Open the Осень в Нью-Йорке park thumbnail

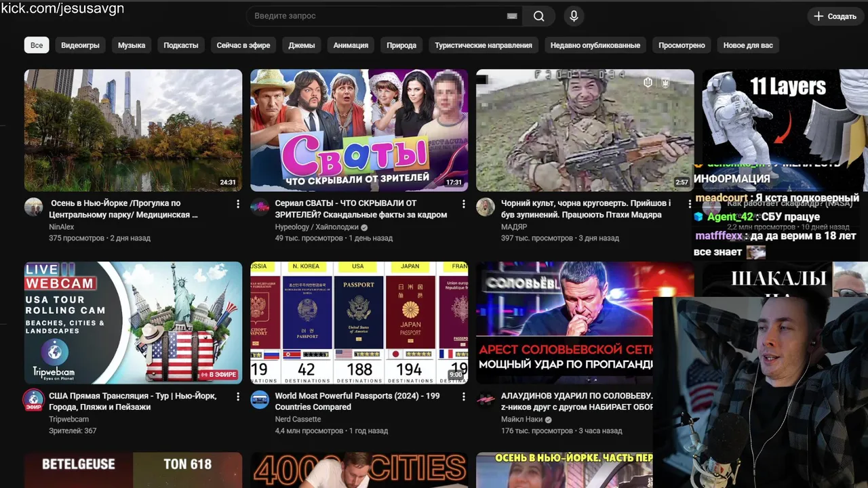pos(133,130)
